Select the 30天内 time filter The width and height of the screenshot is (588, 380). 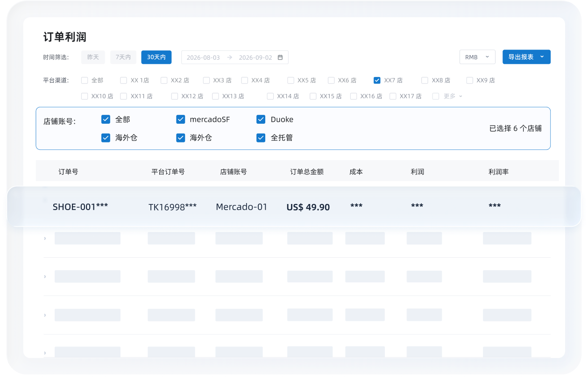click(x=156, y=57)
